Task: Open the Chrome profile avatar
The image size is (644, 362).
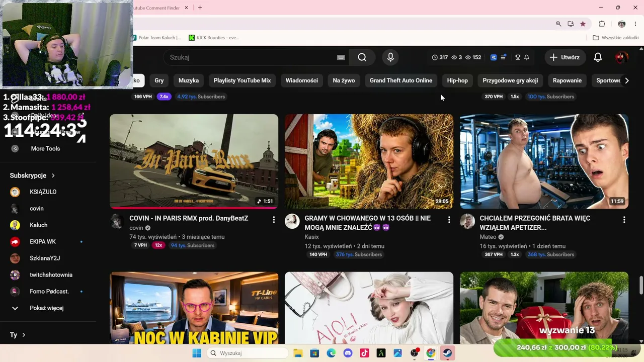Action: point(621,24)
